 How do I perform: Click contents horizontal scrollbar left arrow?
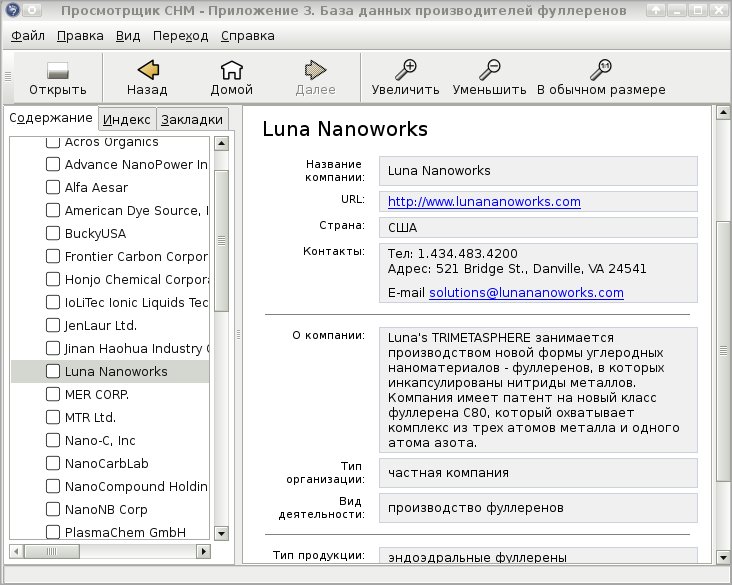(16, 551)
